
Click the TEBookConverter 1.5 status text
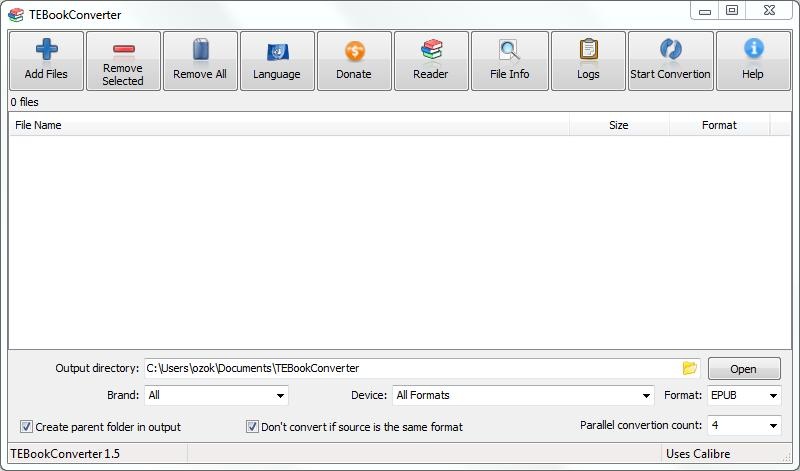(x=65, y=454)
